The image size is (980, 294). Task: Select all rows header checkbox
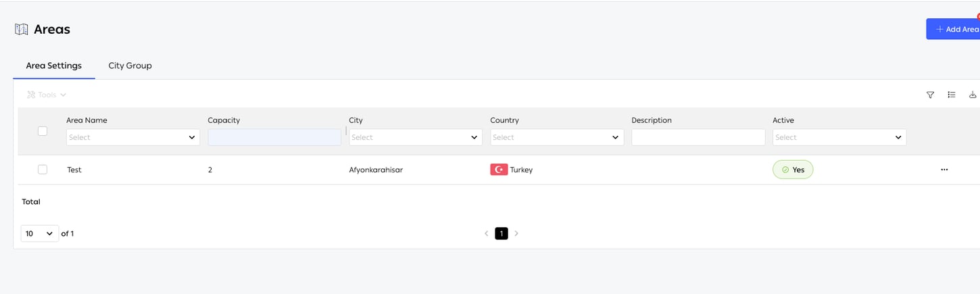[43, 131]
